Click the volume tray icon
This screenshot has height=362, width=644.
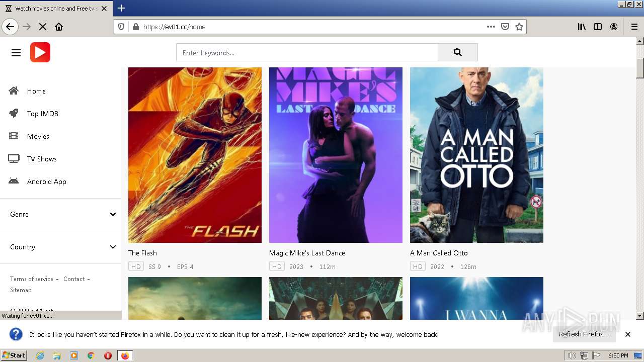(572, 355)
